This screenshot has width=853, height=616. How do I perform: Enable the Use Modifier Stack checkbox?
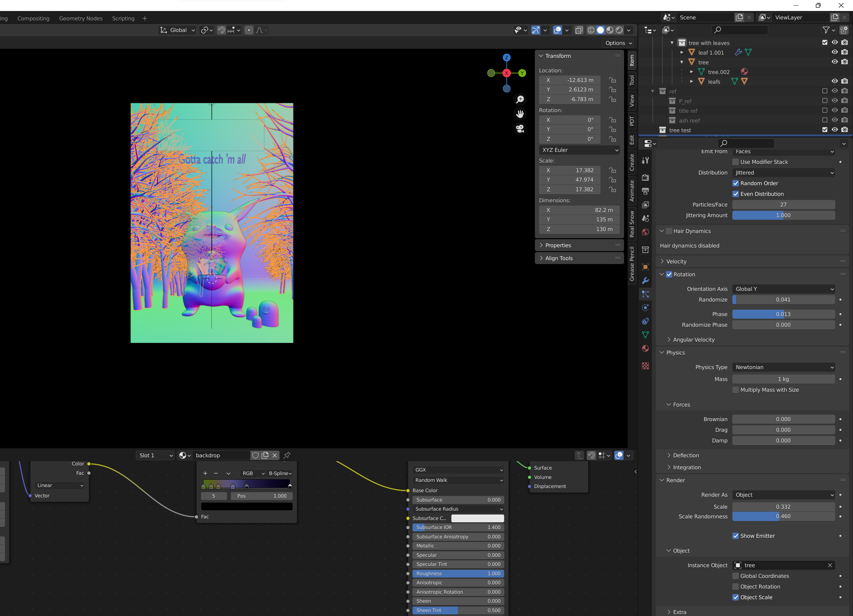[x=736, y=162]
